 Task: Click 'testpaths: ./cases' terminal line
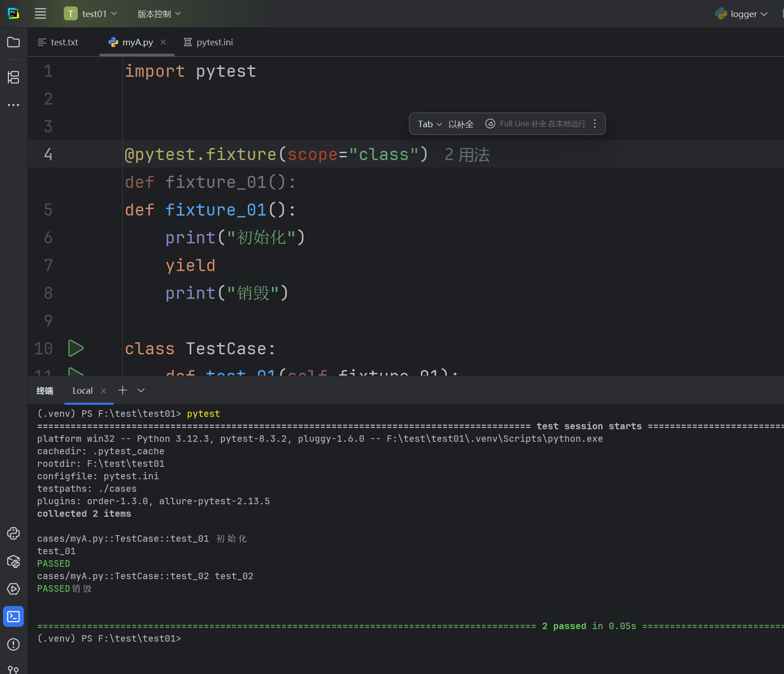[x=87, y=488]
